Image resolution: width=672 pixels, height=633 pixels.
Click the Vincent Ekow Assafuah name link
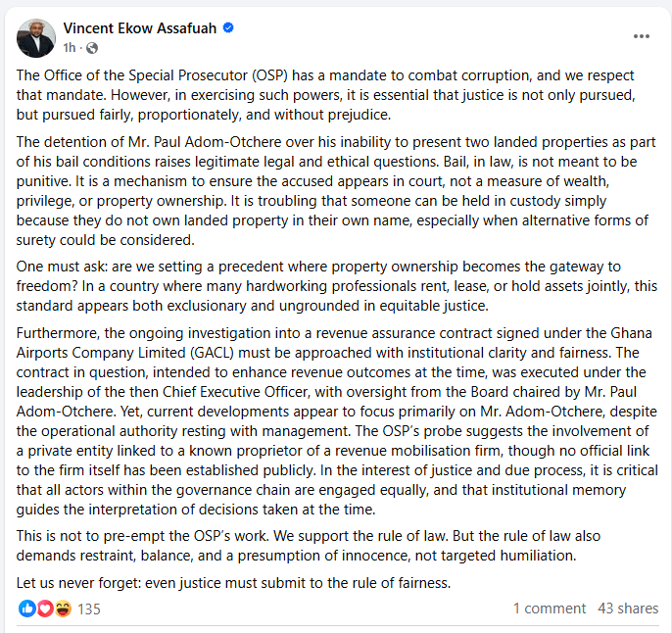point(140,28)
